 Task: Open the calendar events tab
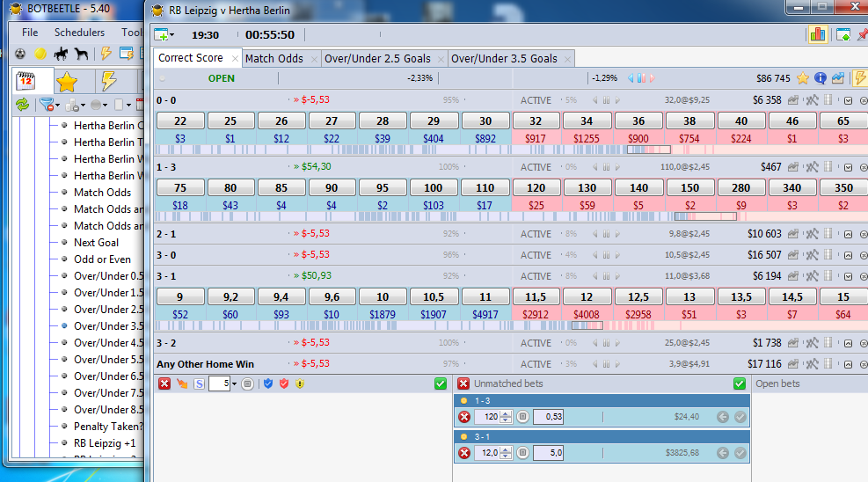[x=26, y=81]
